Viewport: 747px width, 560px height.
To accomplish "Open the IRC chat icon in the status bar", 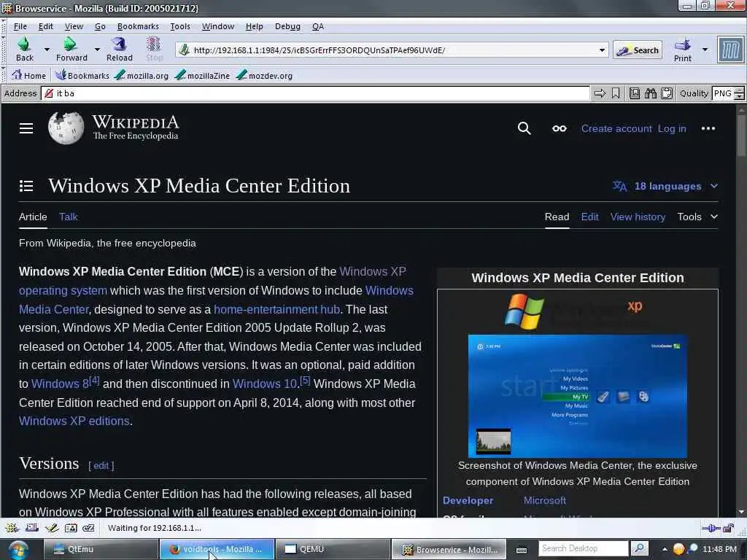I will [x=88, y=528].
